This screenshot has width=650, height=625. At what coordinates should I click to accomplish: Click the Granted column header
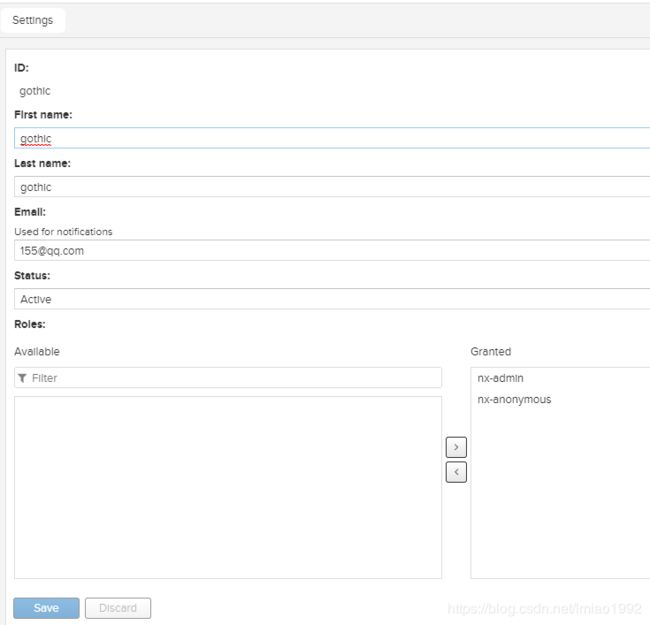click(x=490, y=352)
